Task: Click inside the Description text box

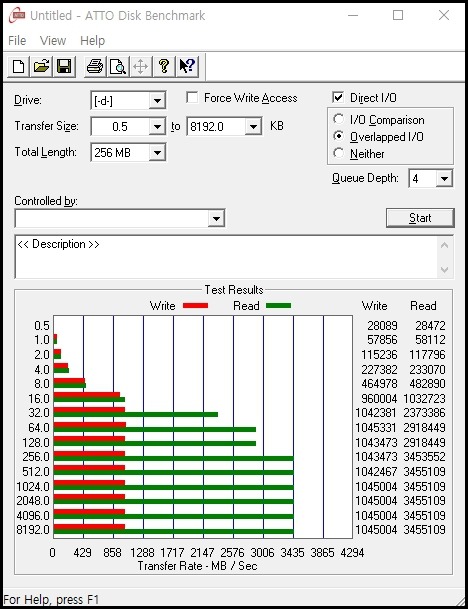Action: [x=227, y=256]
